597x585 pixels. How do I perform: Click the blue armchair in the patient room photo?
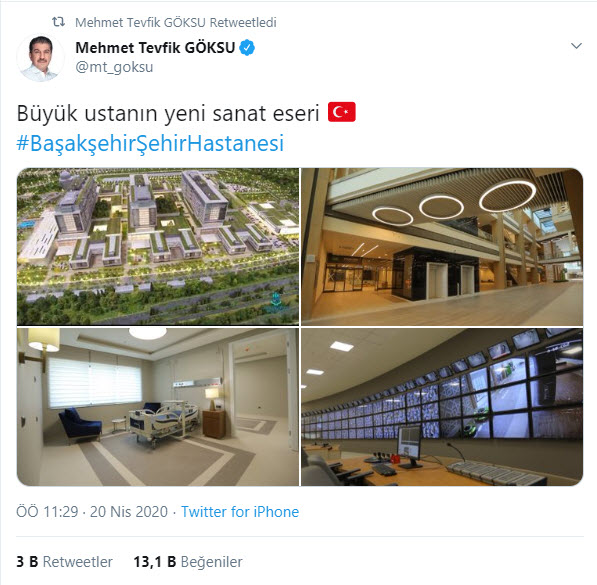pos(80,425)
